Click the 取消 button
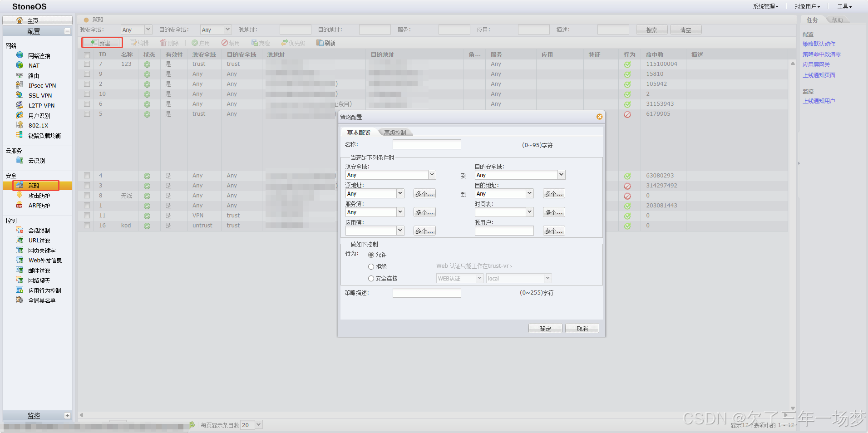Screen dimensions: 868x433 582,328
